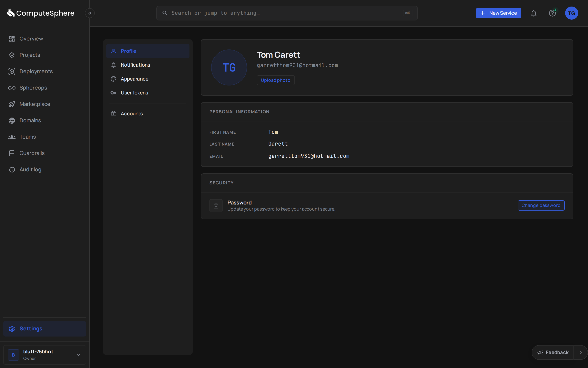Click the ⌘K shortcut badge
This screenshot has height=368, width=588.
(408, 13)
